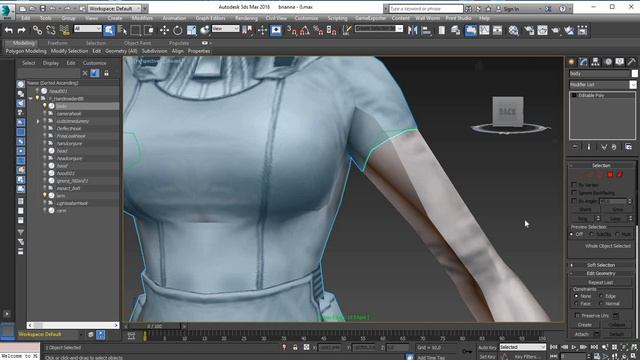The height and width of the screenshot is (360, 640).
Task: Open the Create command panel tab
Action: 571,62
